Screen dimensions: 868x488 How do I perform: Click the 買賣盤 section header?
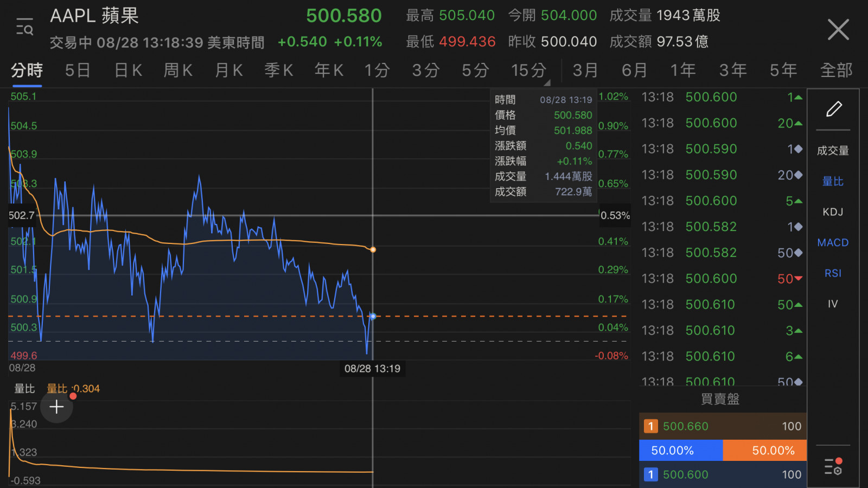[x=720, y=399]
